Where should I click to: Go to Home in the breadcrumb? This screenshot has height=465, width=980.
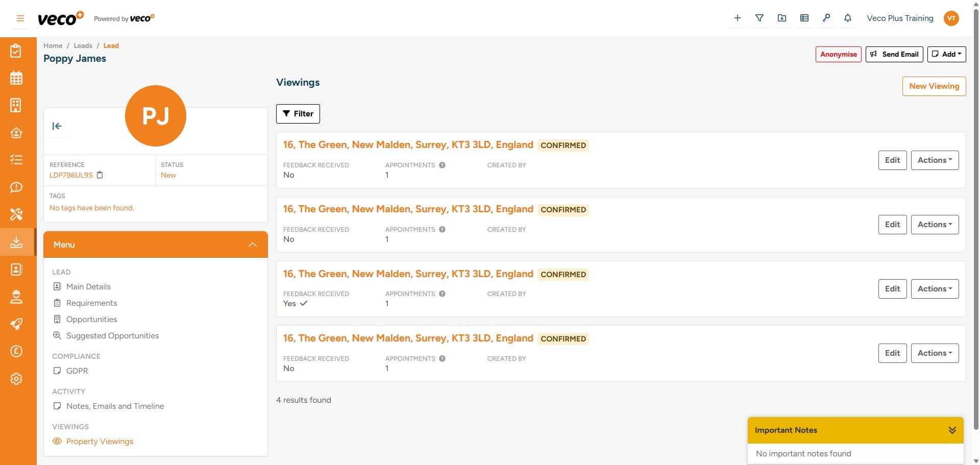(x=53, y=45)
